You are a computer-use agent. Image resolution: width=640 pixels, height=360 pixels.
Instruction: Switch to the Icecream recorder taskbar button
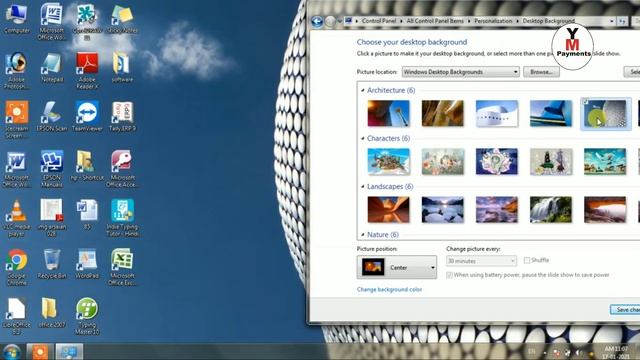click(40, 352)
